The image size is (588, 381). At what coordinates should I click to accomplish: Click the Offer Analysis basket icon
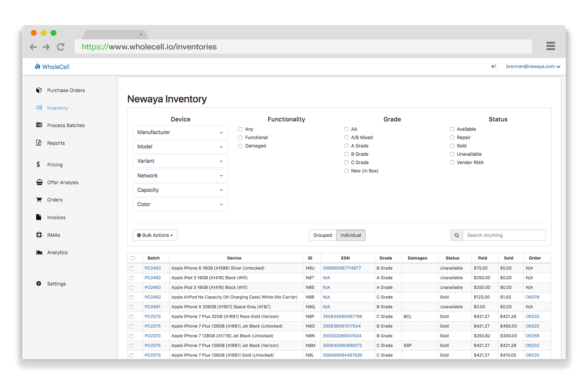tap(39, 182)
